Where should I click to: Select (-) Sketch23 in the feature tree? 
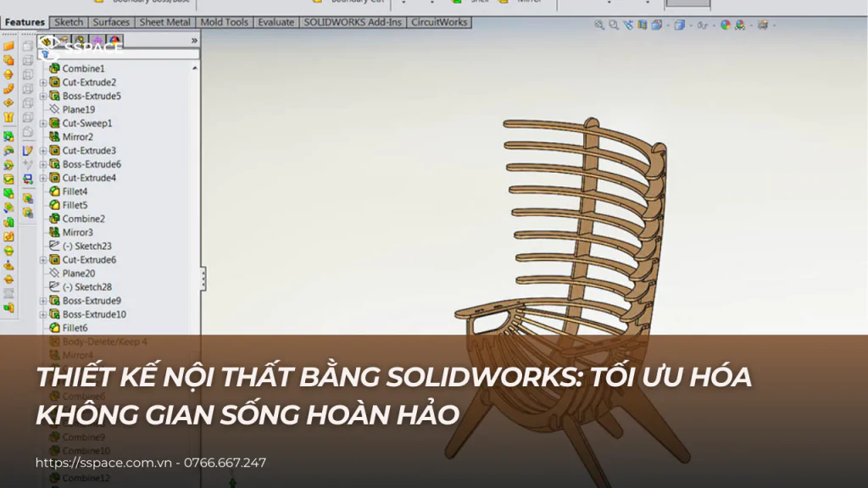86,247
